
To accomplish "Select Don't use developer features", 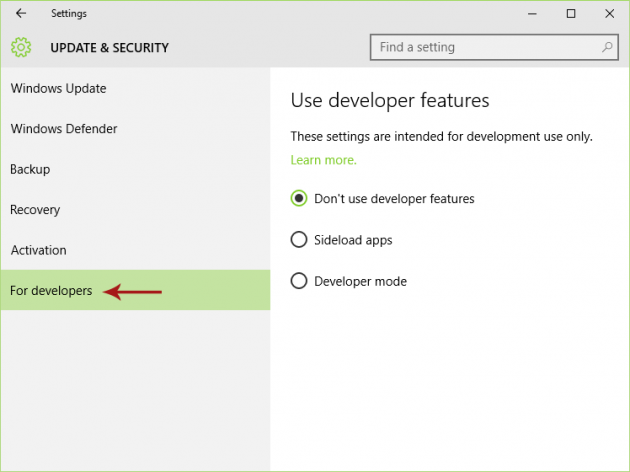I will [299, 198].
